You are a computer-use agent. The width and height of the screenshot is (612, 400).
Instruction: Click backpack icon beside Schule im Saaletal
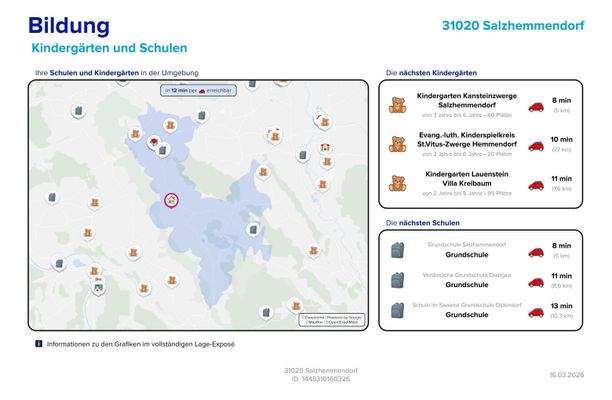point(397,311)
